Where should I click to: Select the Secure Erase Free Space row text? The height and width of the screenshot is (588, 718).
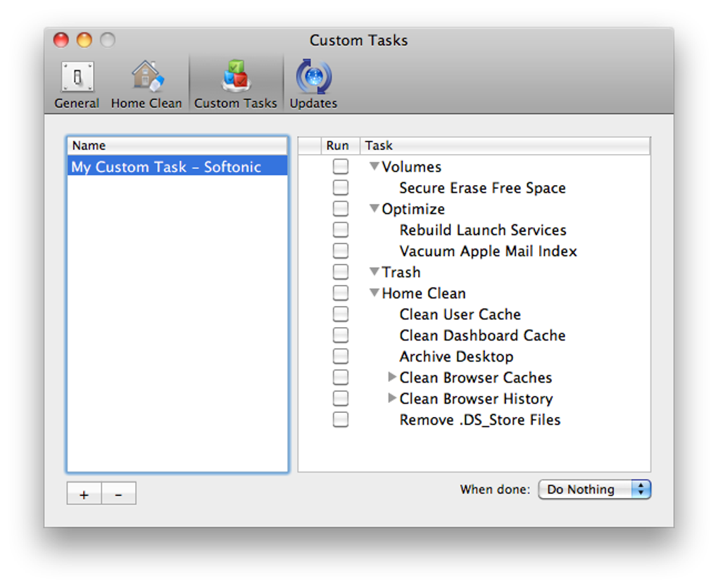coord(483,188)
